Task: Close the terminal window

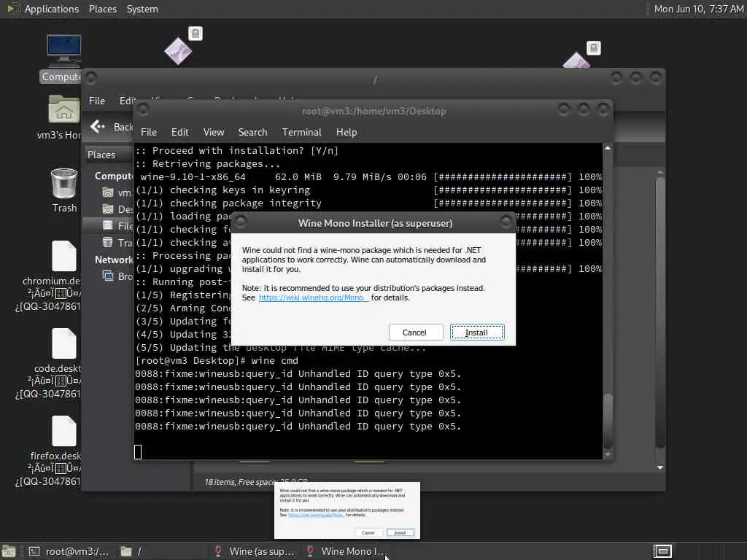Action: coord(603,109)
